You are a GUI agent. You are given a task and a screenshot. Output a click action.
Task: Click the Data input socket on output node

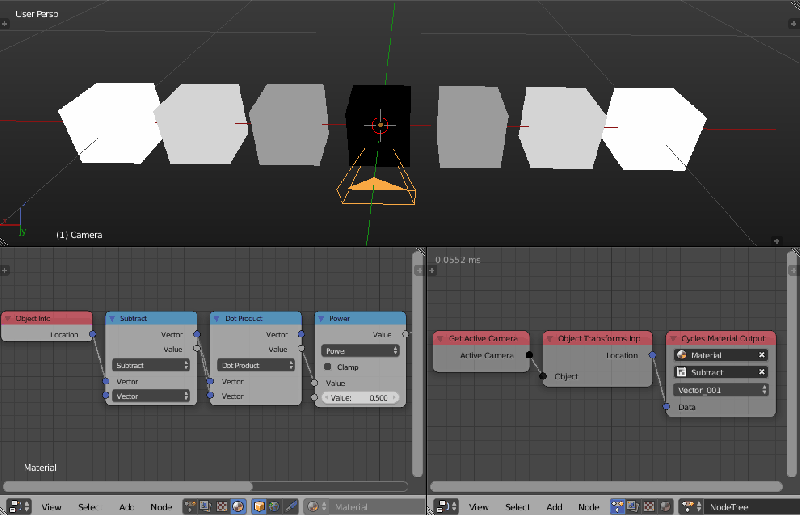(666, 407)
